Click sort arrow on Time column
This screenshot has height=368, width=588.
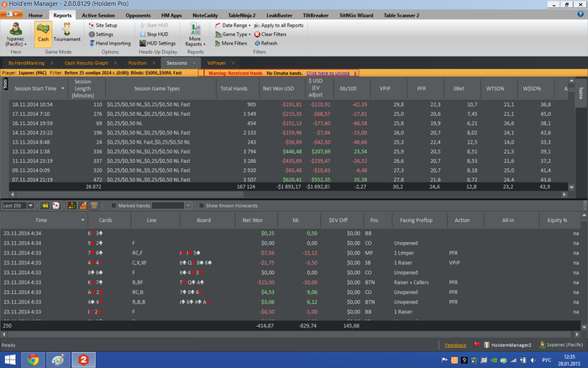pyautogui.click(x=83, y=220)
